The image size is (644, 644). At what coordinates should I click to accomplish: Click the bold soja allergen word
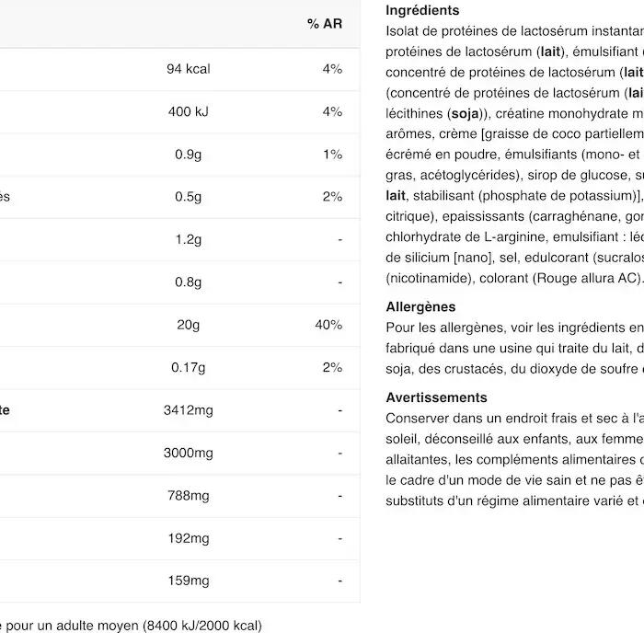pos(465,114)
